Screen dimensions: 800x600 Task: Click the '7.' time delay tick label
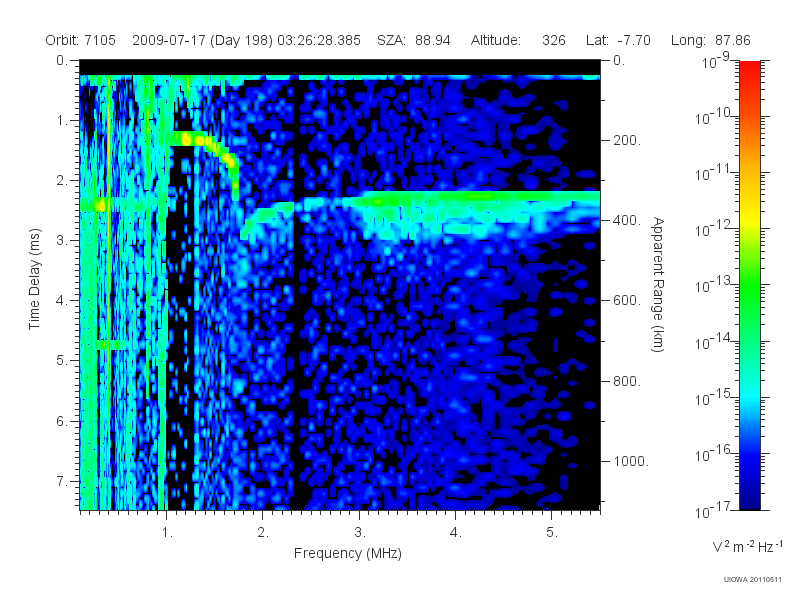pos(62,481)
